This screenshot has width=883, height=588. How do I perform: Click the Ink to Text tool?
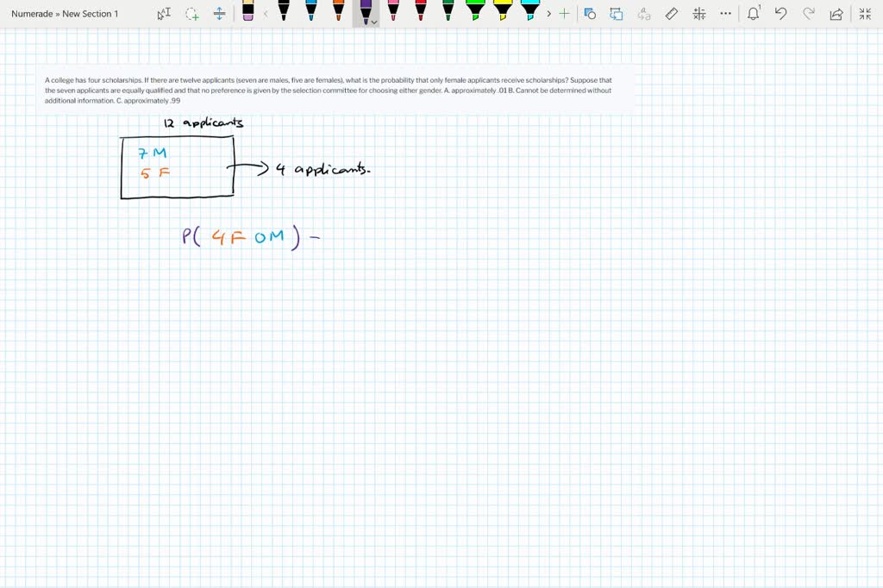(644, 14)
